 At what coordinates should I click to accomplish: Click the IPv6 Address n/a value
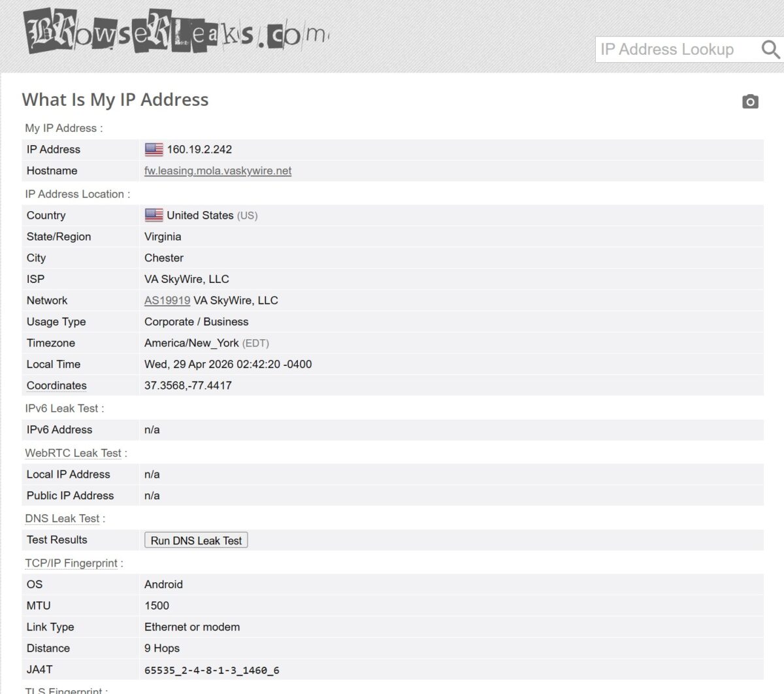[x=152, y=430]
